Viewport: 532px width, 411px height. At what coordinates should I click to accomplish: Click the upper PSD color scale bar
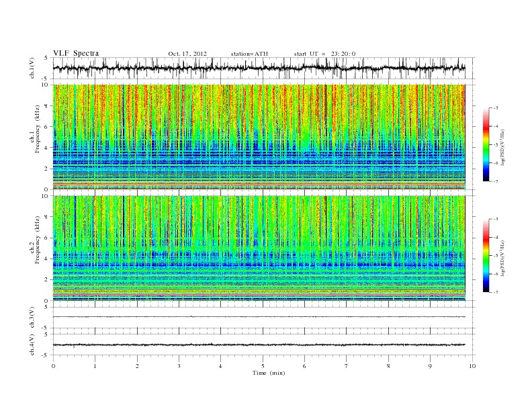tap(486, 145)
